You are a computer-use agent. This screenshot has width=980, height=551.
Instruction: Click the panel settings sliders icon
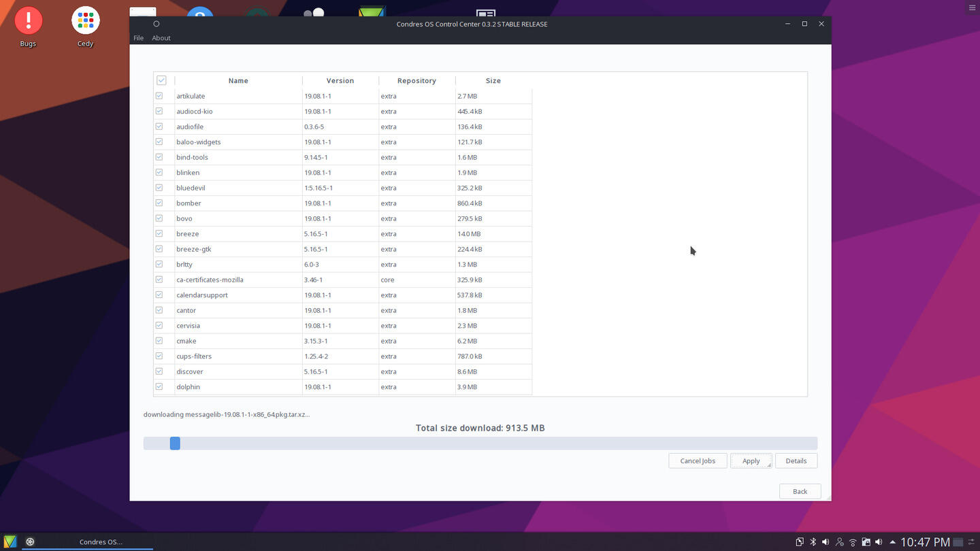972,542
